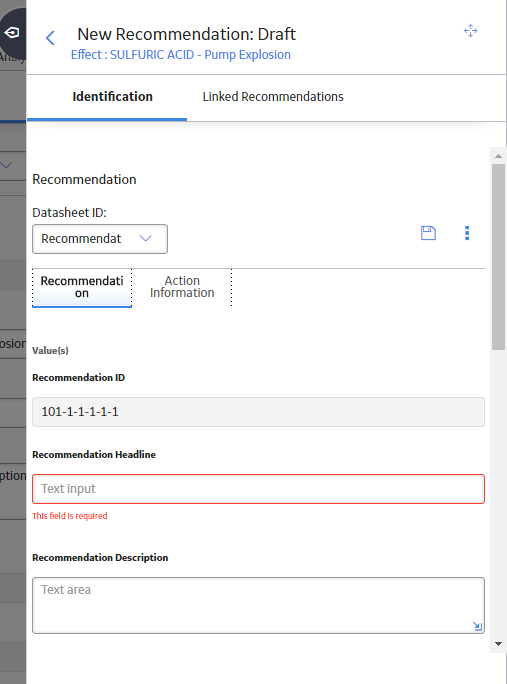Click the back arrow beside New Recommendation
Image resolution: width=507 pixels, height=684 pixels.
(x=50, y=38)
